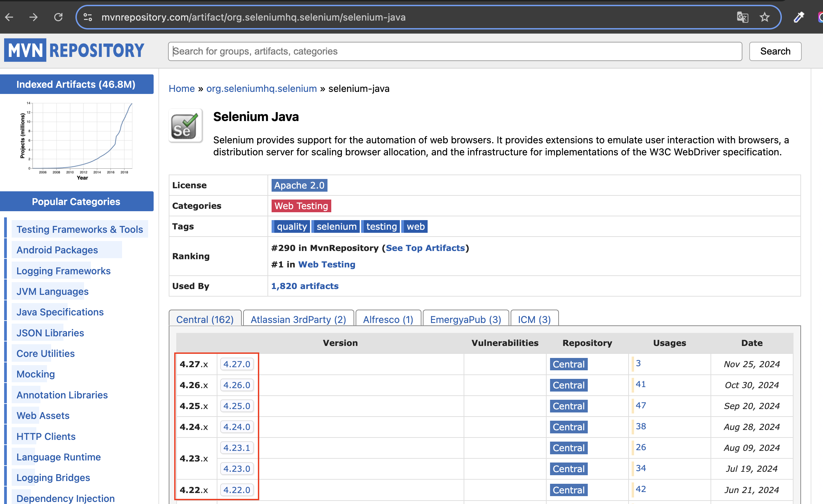The height and width of the screenshot is (504, 823).
Task: Open the site information icon in the address bar
Action: [88, 17]
